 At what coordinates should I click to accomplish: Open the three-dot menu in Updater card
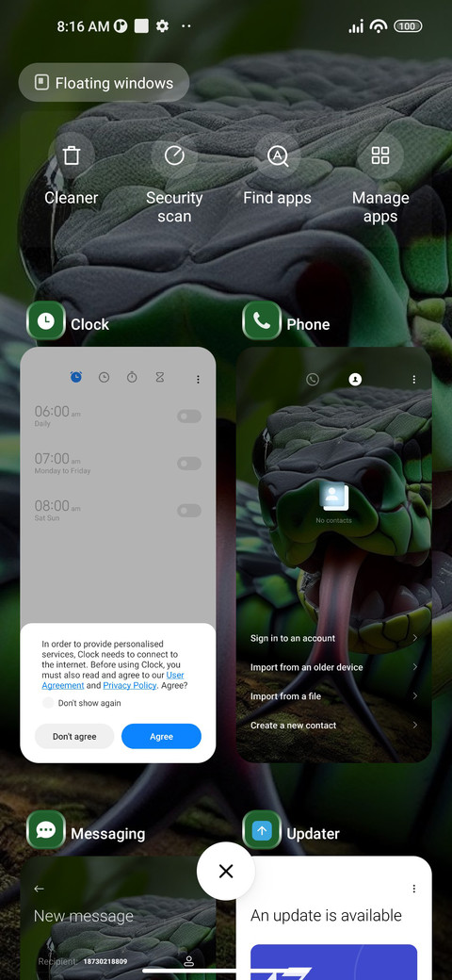click(414, 888)
